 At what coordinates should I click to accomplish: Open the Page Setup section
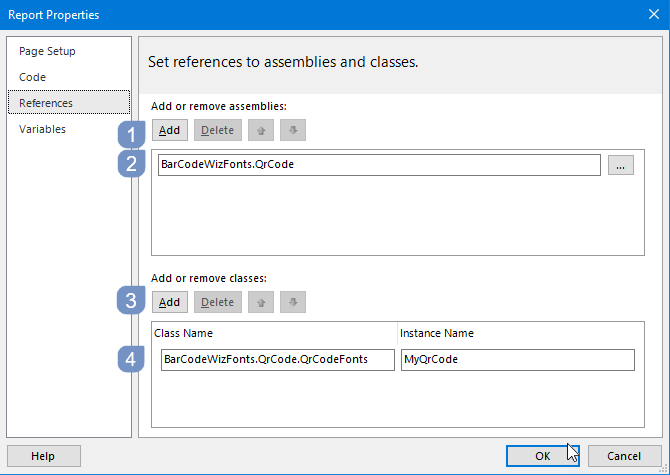pyautogui.click(x=47, y=51)
